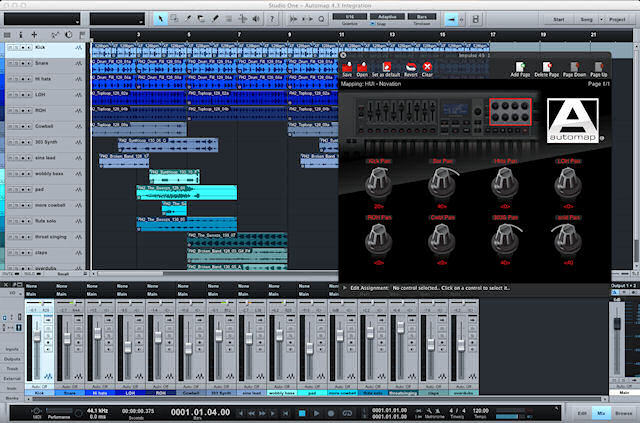640x423 pixels.
Task: Toggle autoscroll arrow button in toolbar
Action: [x=451, y=19]
